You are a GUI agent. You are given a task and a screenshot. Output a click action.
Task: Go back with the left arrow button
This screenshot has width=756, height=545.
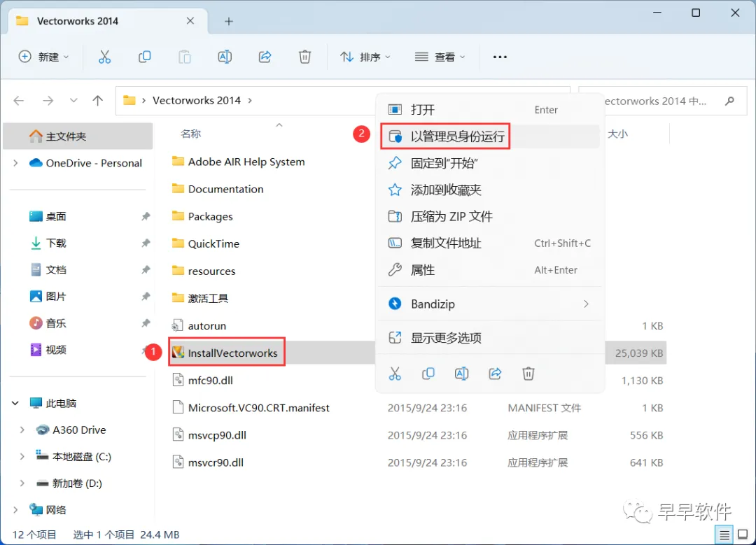click(x=19, y=100)
